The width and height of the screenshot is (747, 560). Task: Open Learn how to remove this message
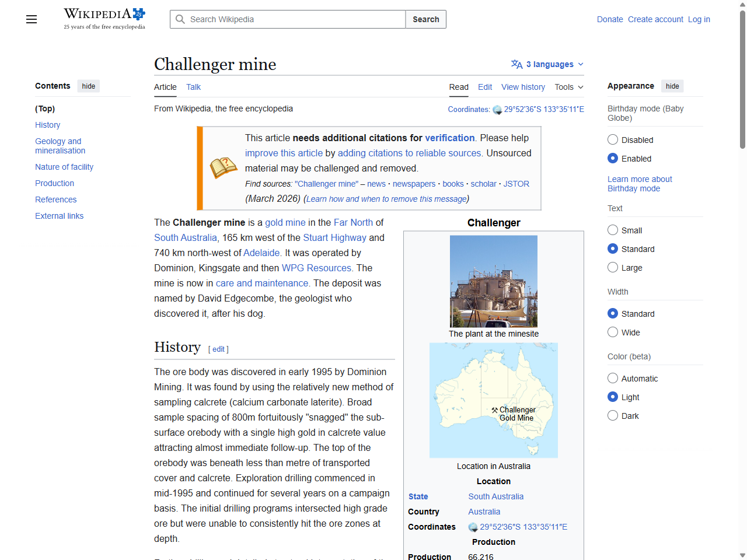[x=386, y=199]
